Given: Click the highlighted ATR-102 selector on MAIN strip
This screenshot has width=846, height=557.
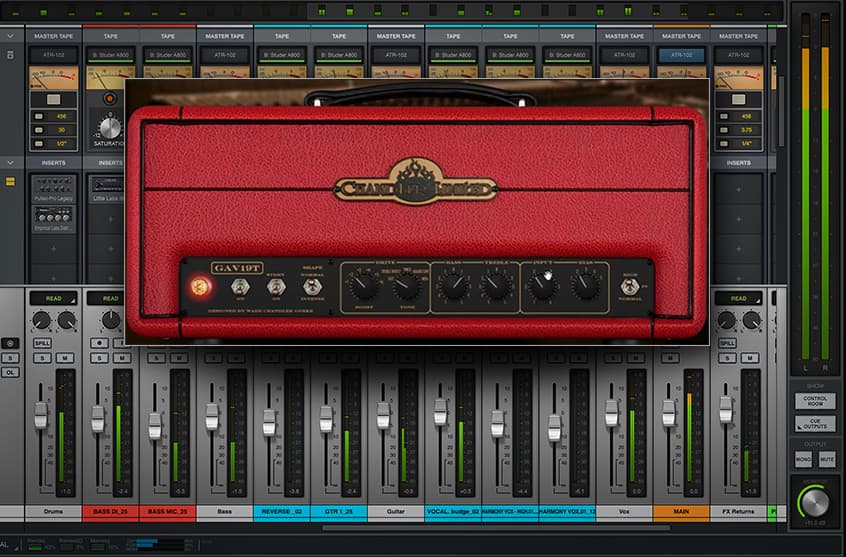Looking at the screenshot, I should point(681,55).
